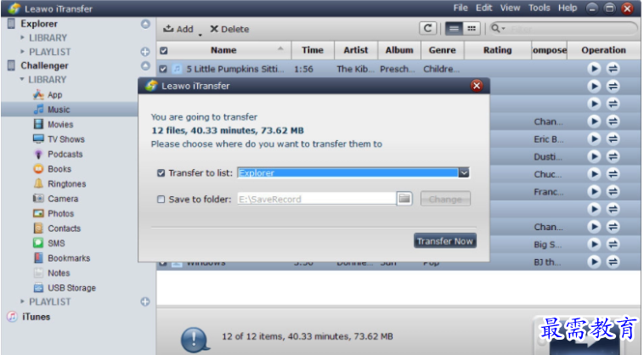Play the BJ th... row track
The image size is (644, 355).
[x=594, y=262]
